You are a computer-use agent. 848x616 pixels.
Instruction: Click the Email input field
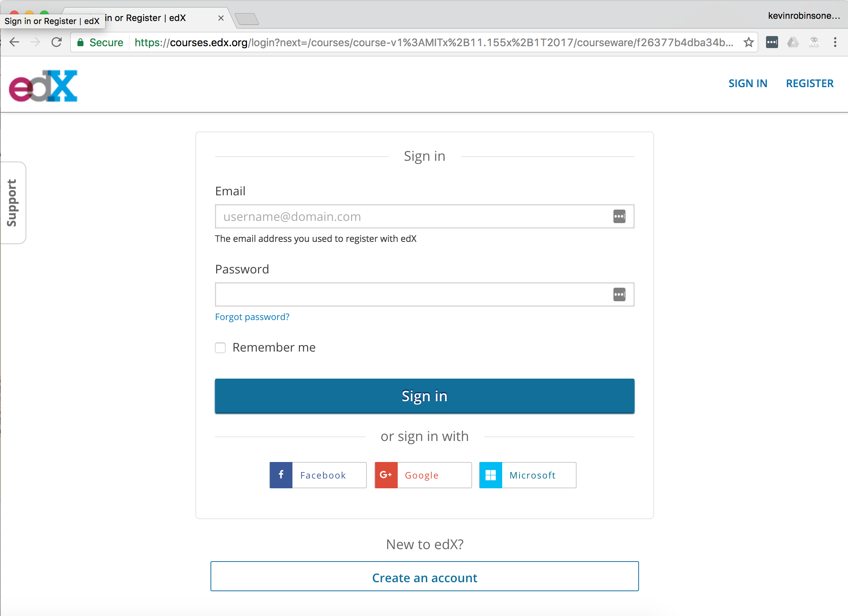point(424,216)
